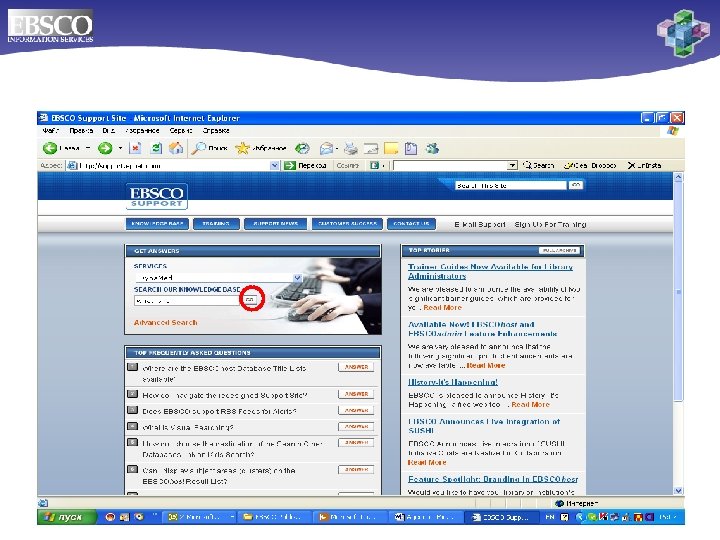Click Answer for 'What is Visual Searching?'
Image resolution: width=720 pixels, height=540 pixels.
coord(356,427)
